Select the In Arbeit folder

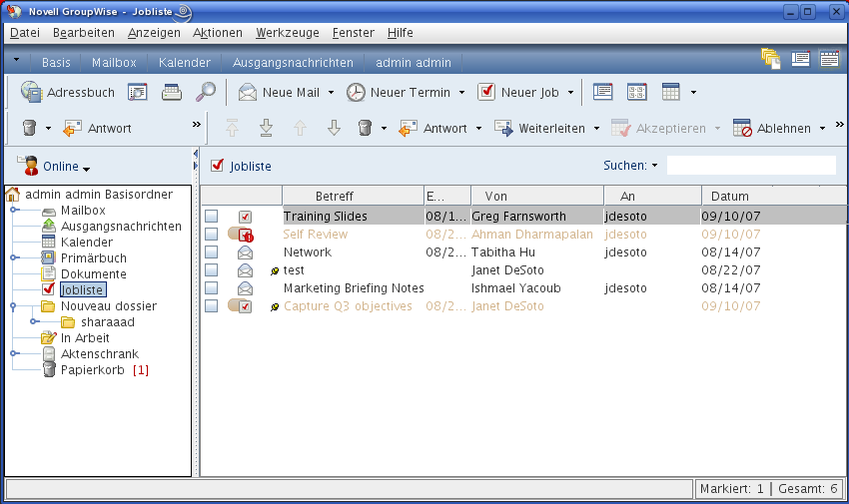(x=85, y=338)
